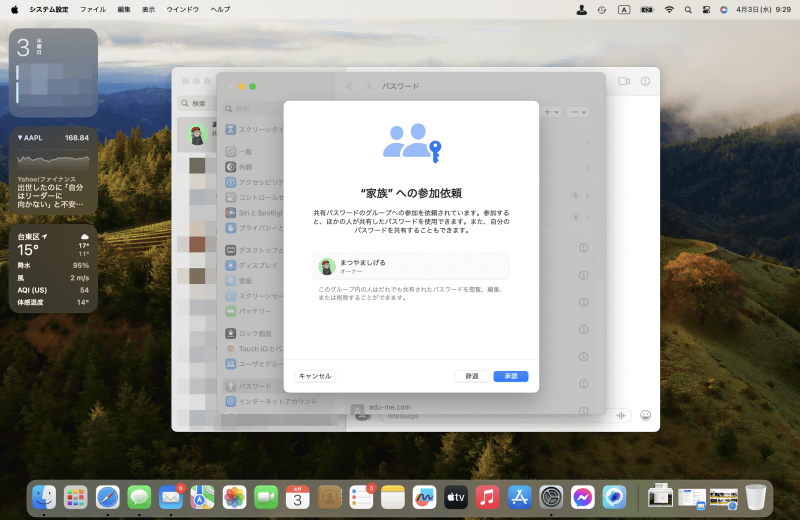Open Wi-Fi status in menu bar
The width and height of the screenshot is (800, 520).
click(669, 9)
